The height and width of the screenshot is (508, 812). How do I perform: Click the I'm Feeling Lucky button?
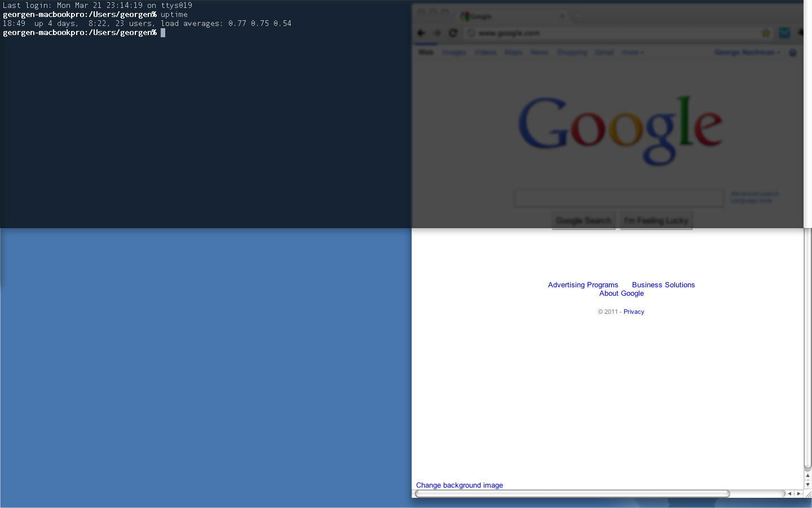[656, 221]
